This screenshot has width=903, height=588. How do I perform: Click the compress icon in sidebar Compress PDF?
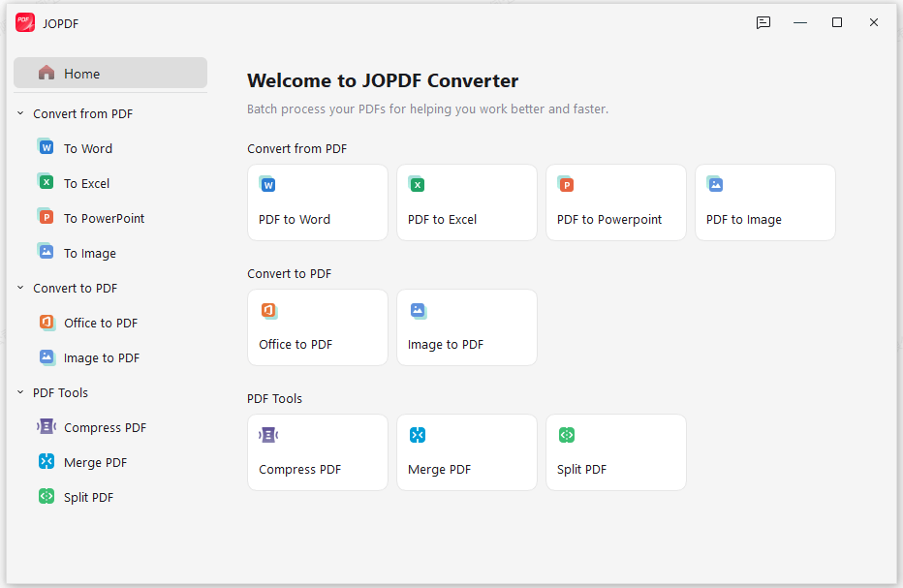47,427
